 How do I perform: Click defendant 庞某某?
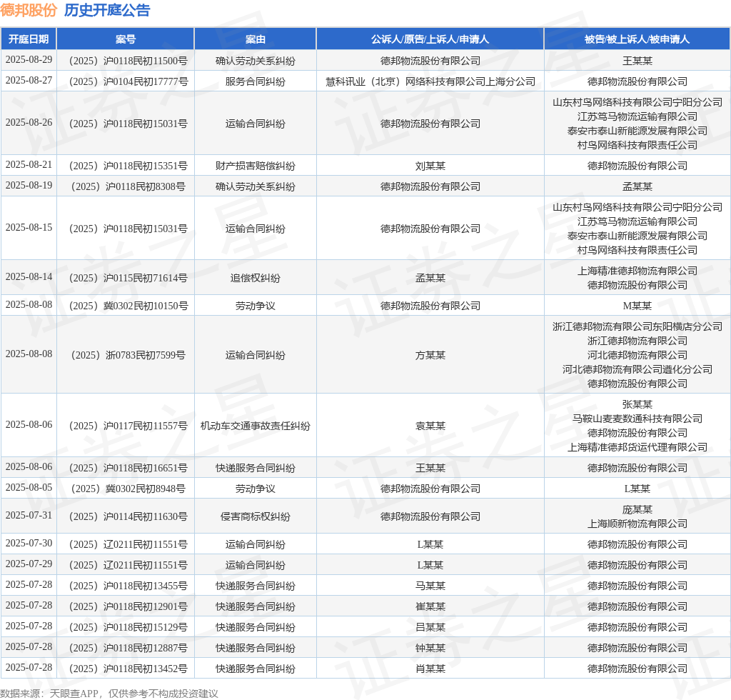[637, 509]
